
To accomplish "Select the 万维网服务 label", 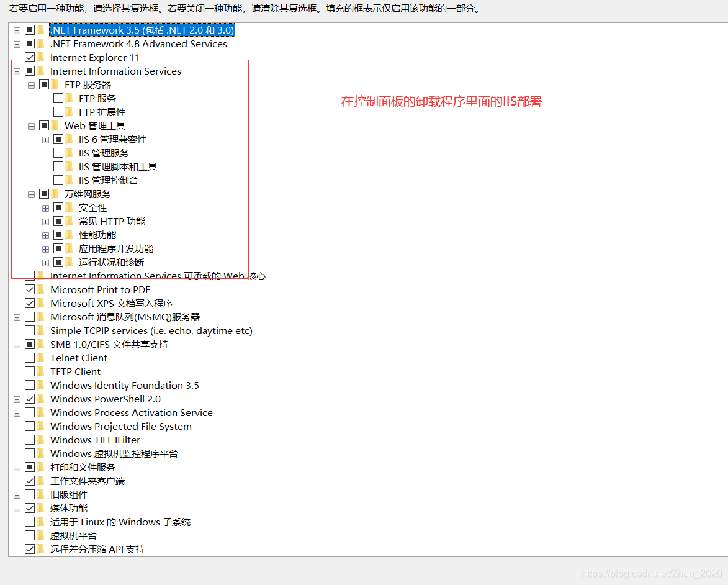I will [88, 194].
